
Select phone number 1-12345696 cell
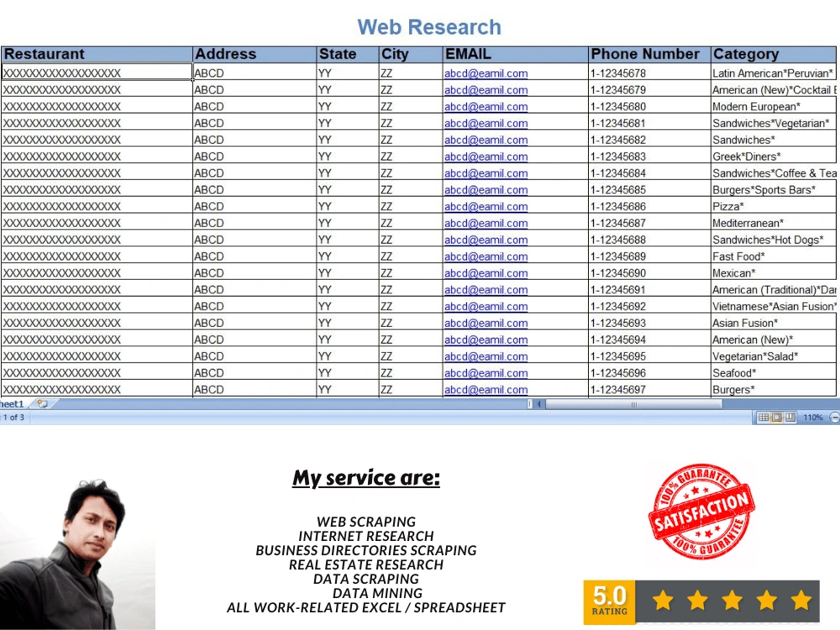click(x=650, y=373)
